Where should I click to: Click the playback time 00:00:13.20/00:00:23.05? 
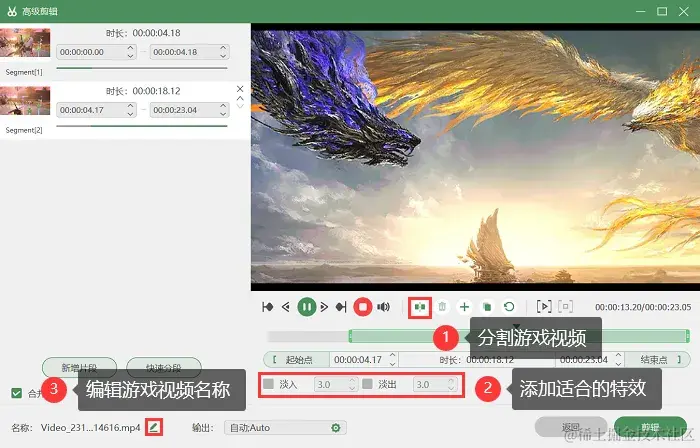pyautogui.click(x=643, y=307)
